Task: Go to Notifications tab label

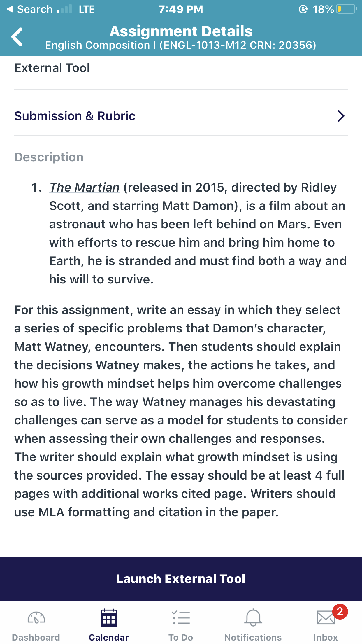Action: [253, 637]
